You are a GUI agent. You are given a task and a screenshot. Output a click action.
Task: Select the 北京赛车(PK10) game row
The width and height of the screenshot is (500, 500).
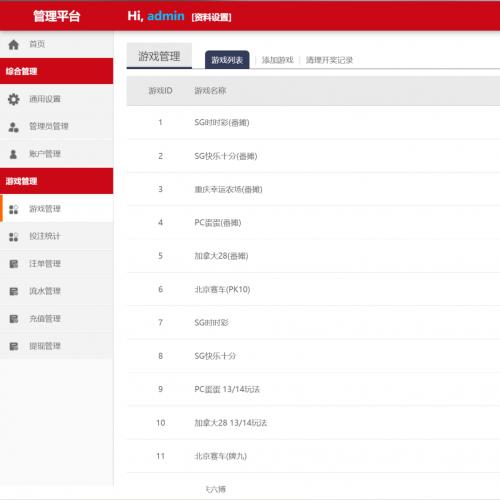click(313, 289)
